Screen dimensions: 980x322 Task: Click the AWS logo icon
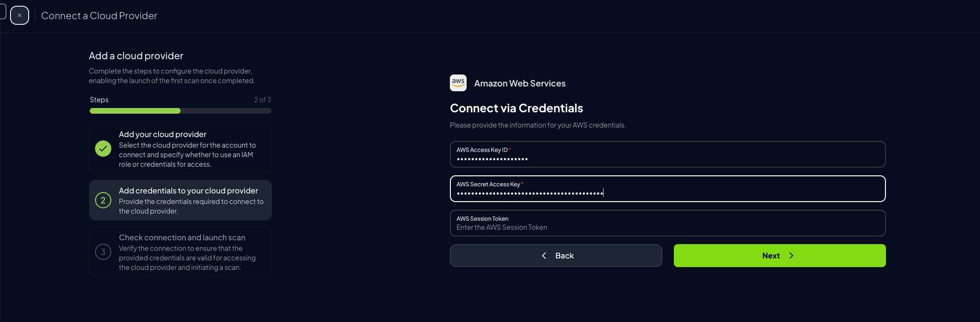tap(458, 83)
